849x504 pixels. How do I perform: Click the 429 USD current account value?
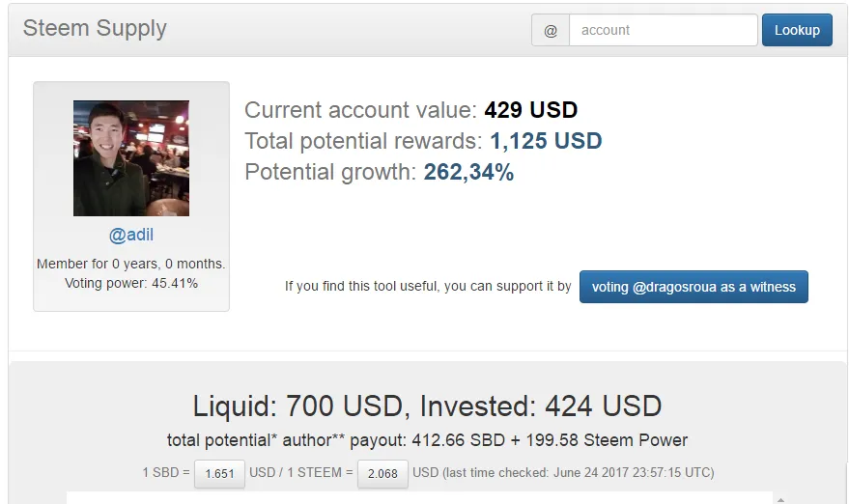pyautogui.click(x=530, y=110)
